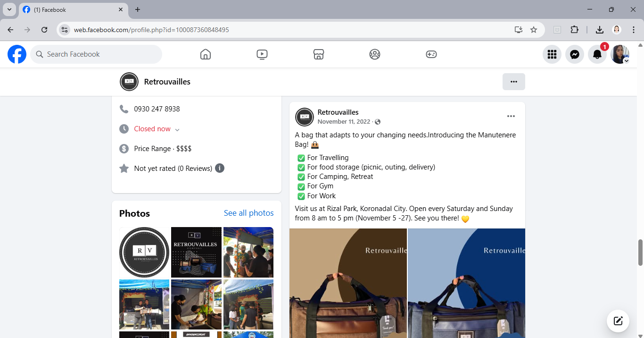Click the post author avatar
Screen dimensions: 644x338
305,117
